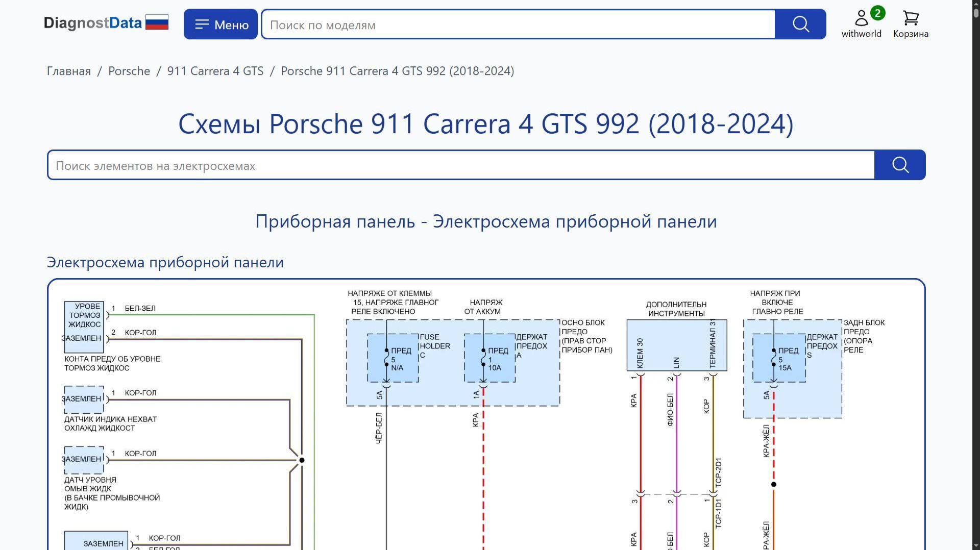The width and height of the screenshot is (980, 550).
Task: Click the НАПРЯЖ ПРИ ВКЛЮЧЕ ГЛАВНО РЕЛЕ label
Action: pos(777,303)
